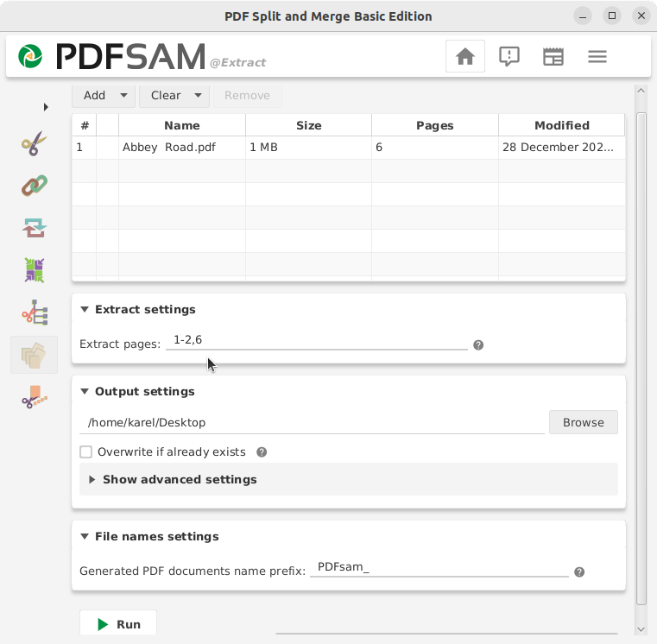Focus the Extract pages input field
Image resolution: width=657 pixels, height=644 pixels.
317,340
